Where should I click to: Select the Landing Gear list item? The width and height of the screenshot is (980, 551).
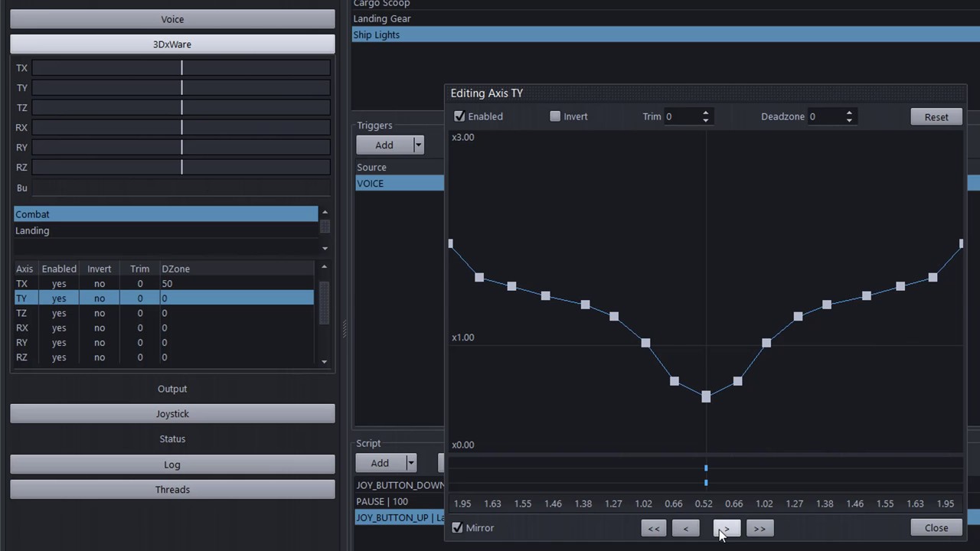[x=665, y=18]
